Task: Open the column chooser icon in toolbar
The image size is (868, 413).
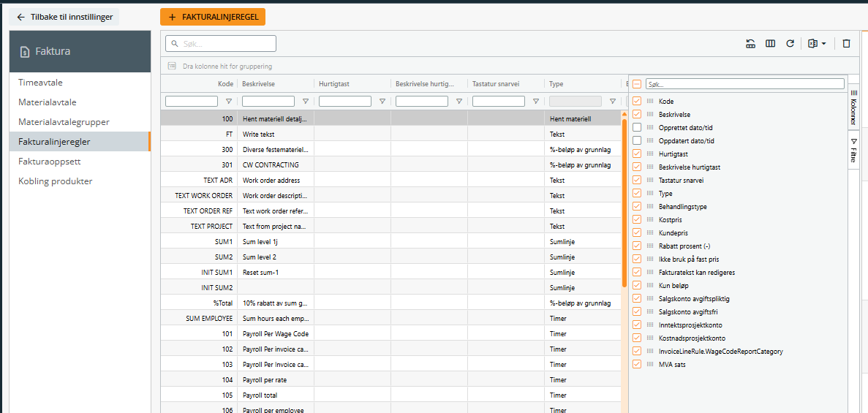Action: click(770, 44)
